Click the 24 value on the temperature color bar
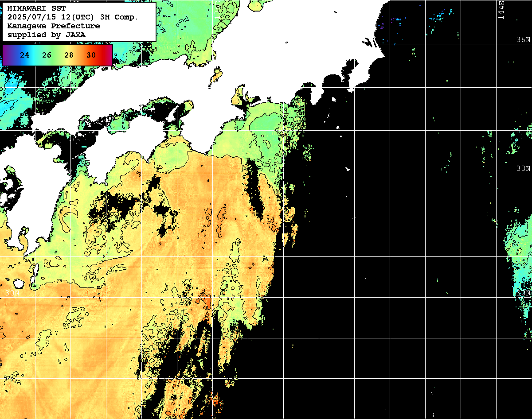Screen dimensions: 532x419 (x=25, y=55)
